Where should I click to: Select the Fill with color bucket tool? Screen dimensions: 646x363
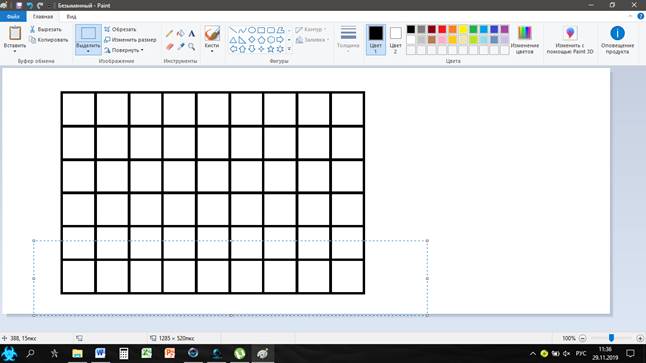[x=180, y=34]
